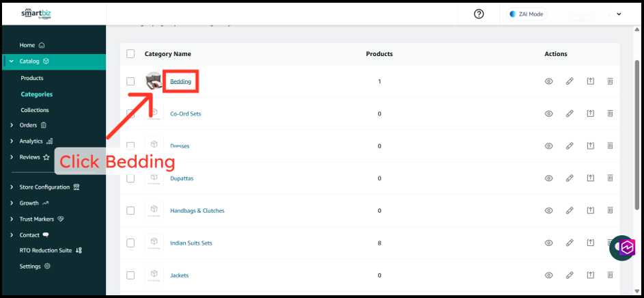Edit the Bedding category with pencil icon

point(570,81)
